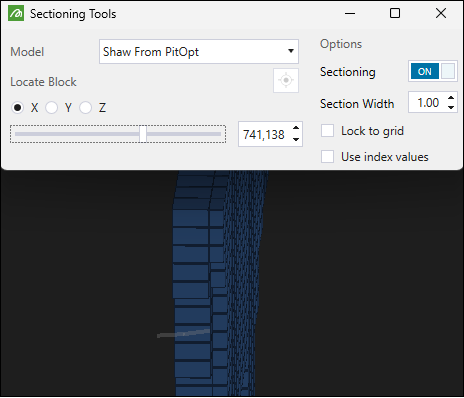Click the 741,138 position input field
Viewport: 464px width, 398px height.
pyautogui.click(x=264, y=134)
